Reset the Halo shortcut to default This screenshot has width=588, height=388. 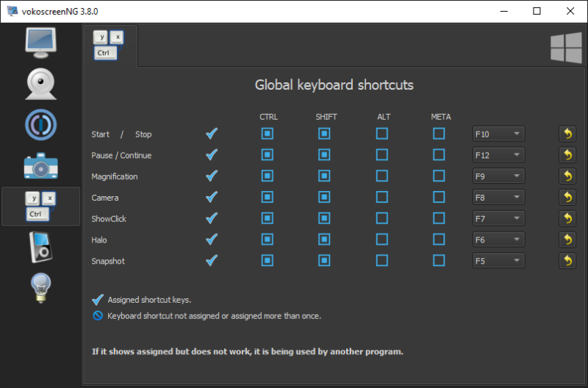[x=567, y=239]
